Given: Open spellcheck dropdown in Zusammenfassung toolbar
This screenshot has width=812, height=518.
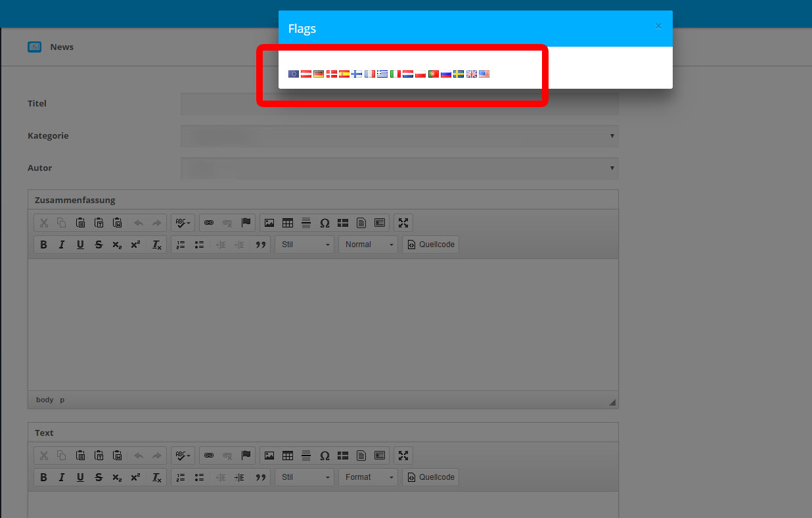Looking at the screenshot, I should click(183, 223).
